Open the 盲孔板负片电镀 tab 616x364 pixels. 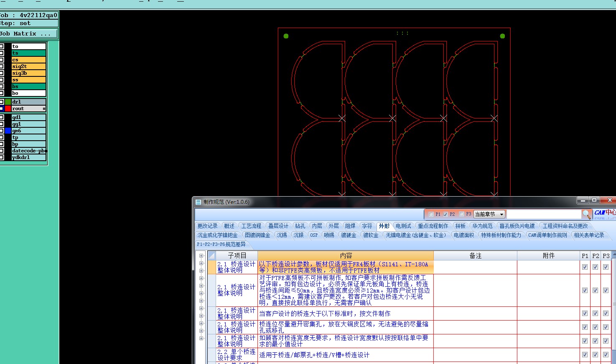pos(517,226)
